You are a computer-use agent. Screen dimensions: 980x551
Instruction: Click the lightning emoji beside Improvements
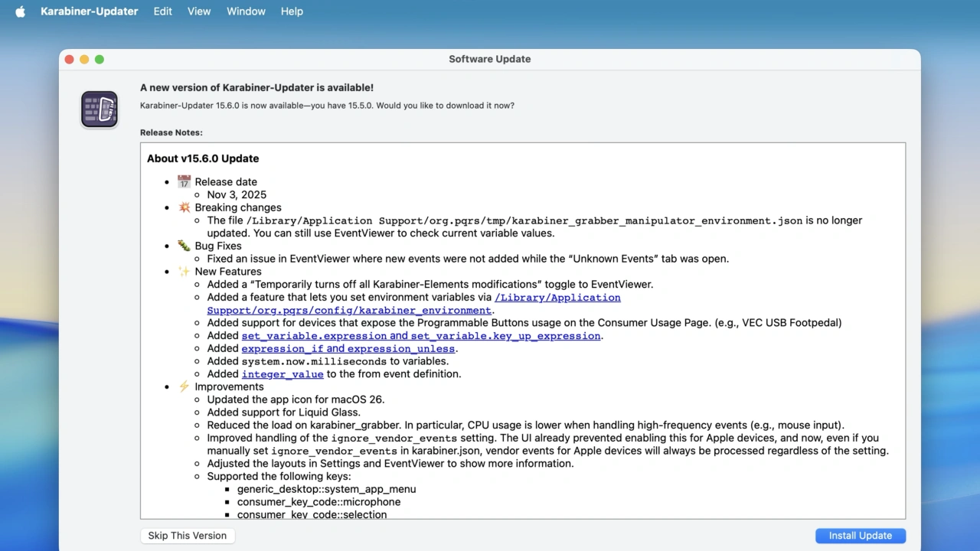pos(184,386)
